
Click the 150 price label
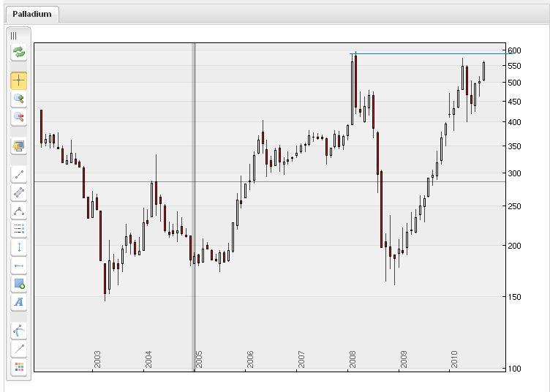pyautogui.click(x=514, y=297)
